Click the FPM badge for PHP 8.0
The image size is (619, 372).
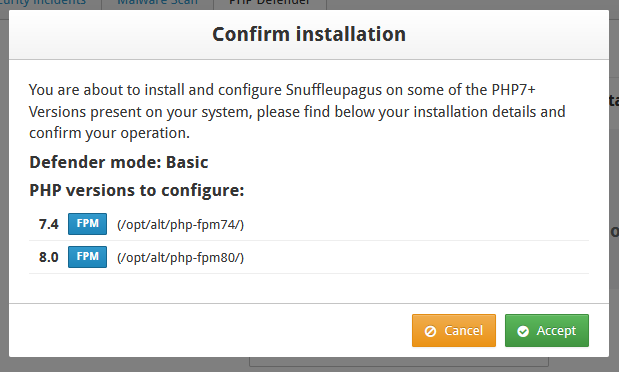tap(87, 257)
